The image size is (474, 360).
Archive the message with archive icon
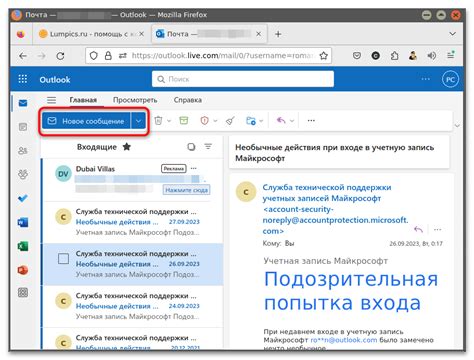(184, 120)
